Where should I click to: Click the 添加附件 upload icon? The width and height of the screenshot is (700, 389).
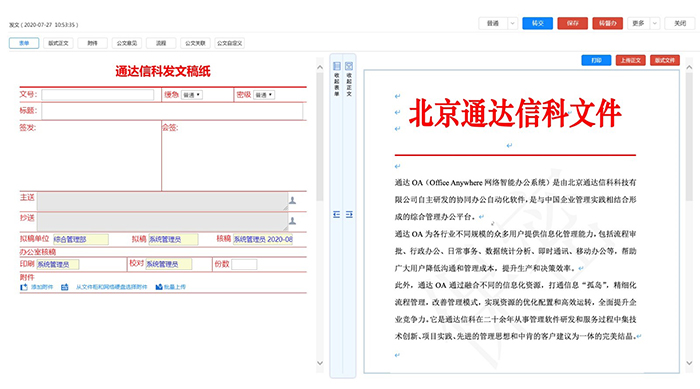[x=24, y=287]
